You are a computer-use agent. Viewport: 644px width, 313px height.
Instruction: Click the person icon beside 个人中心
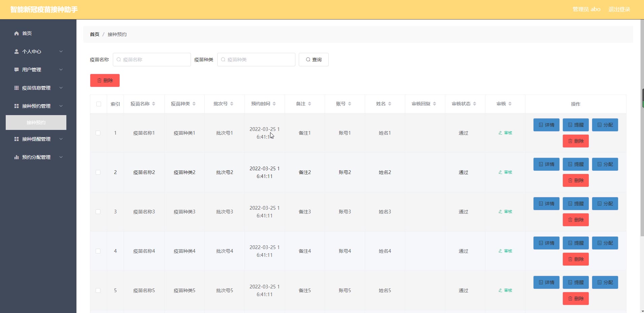(x=17, y=51)
